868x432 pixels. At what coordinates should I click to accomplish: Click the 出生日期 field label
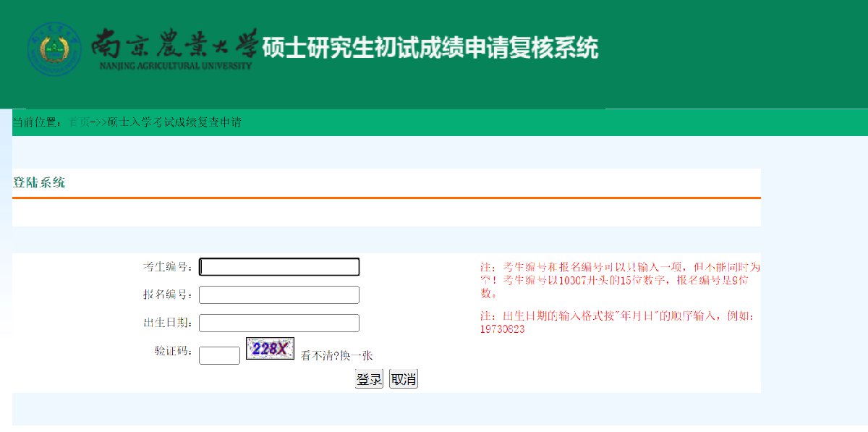[x=168, y=323]
